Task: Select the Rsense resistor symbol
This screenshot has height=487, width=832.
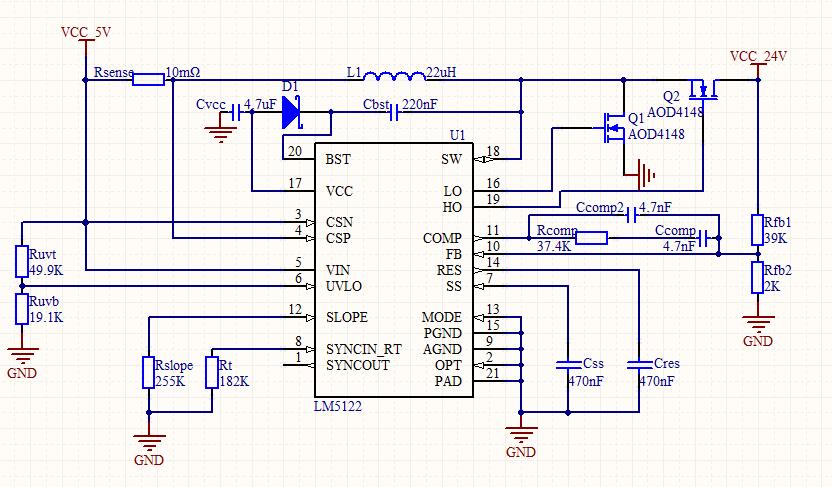Action: (148, 80)
